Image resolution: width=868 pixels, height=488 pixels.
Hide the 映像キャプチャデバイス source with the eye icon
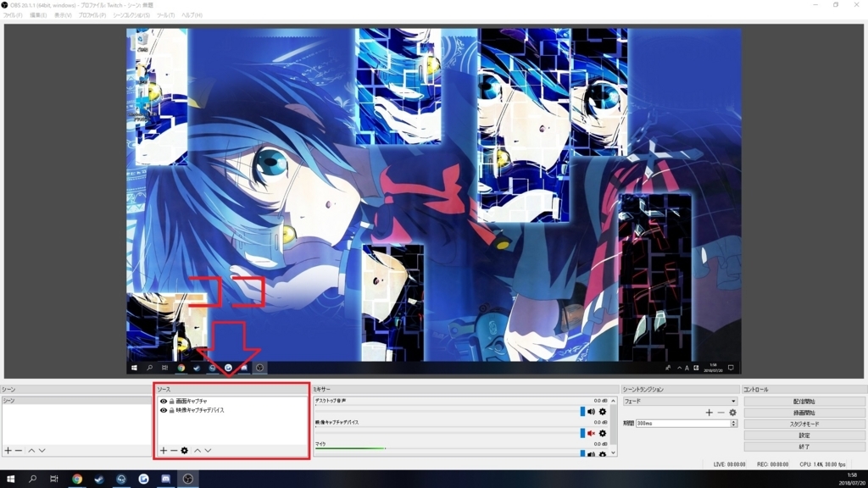point(164,411)
